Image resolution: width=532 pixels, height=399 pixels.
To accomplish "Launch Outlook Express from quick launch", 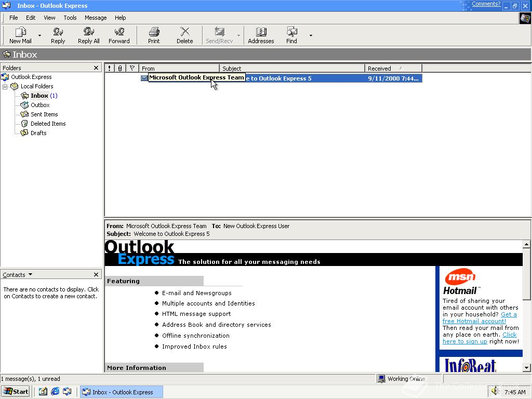I will coord(67,392).
